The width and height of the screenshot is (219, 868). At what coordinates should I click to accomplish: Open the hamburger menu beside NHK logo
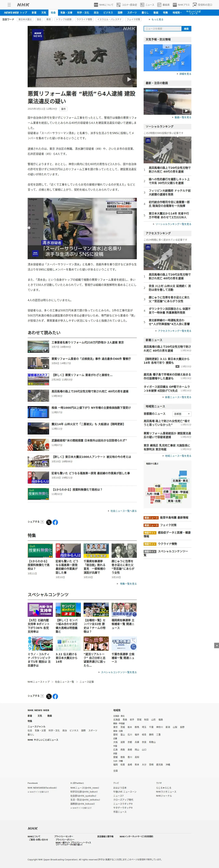9,5
